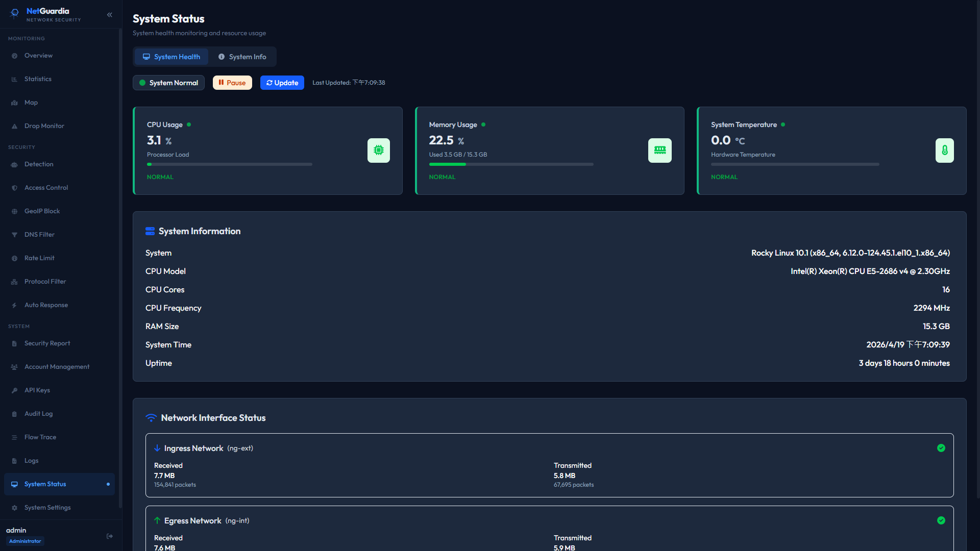Open Audit Log clipboard icon

click(14, 414)
